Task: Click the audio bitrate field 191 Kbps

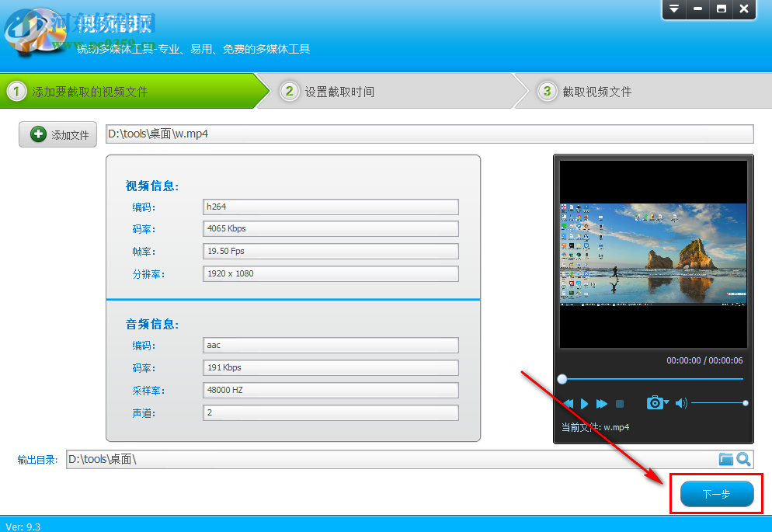Action: pyautogui.click(x=330, y=367)
